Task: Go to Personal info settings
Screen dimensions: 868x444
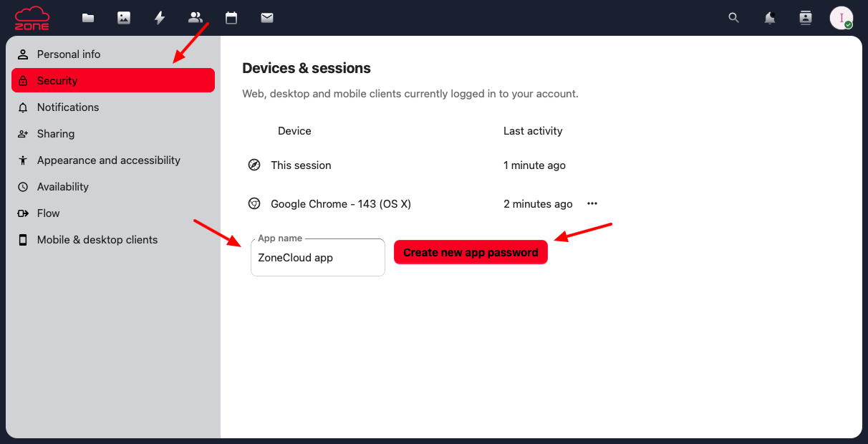Action: pos(69,54)
